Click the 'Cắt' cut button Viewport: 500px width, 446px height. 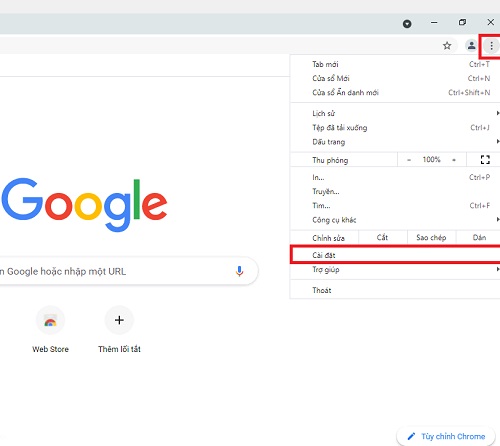[x=383, y=238]
